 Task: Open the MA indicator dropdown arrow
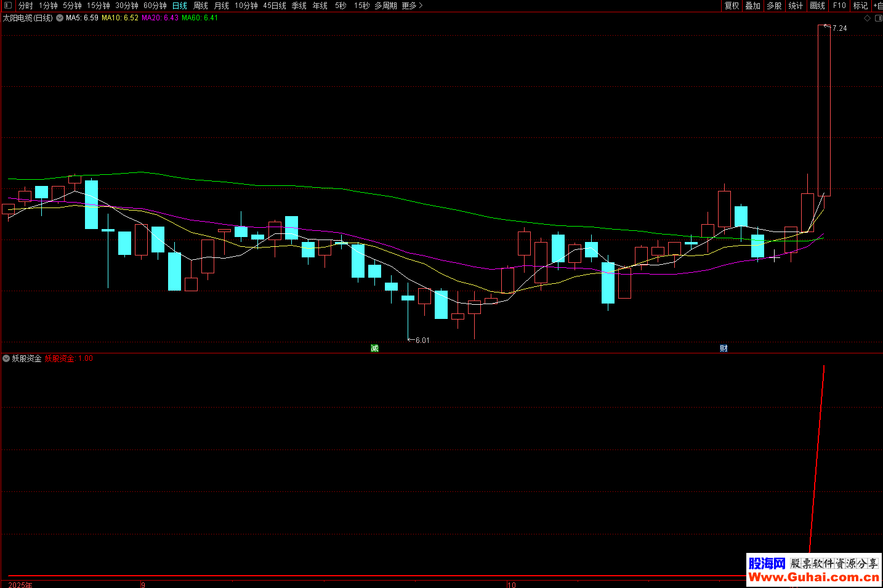point(60,18)
